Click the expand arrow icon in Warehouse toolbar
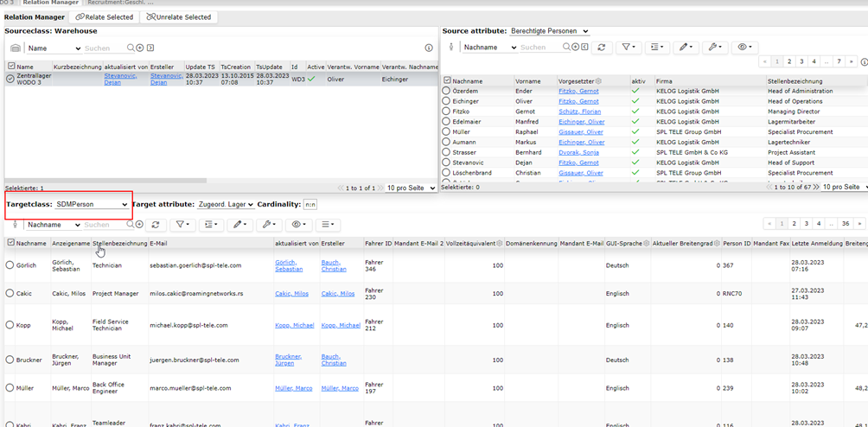Screen dimensions: 868x427 click(x=150, y=48)
